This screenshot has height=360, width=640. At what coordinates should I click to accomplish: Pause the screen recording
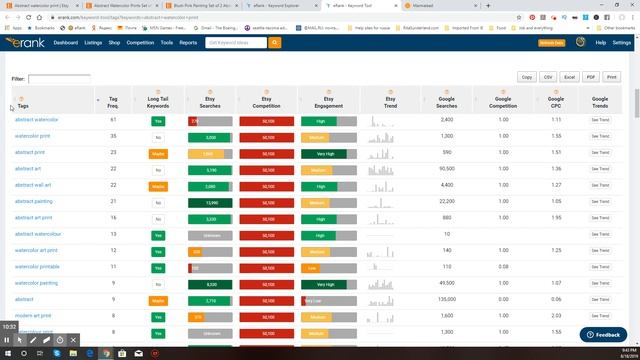click(x=7, y=340)
